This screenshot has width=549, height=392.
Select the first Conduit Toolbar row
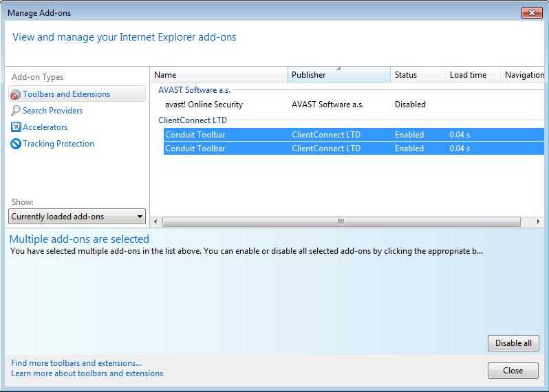[354, 134]
